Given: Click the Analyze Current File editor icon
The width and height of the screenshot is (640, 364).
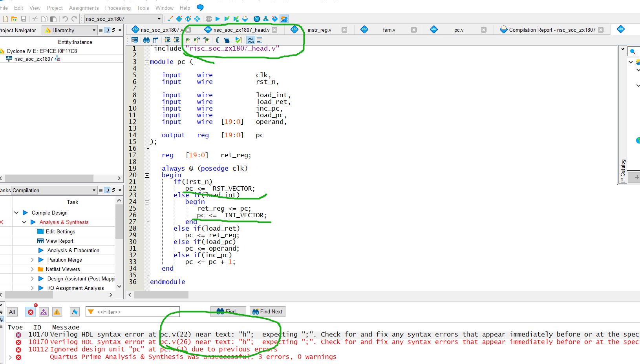Looking at the screenshot, I should click(x=238, y=40).
